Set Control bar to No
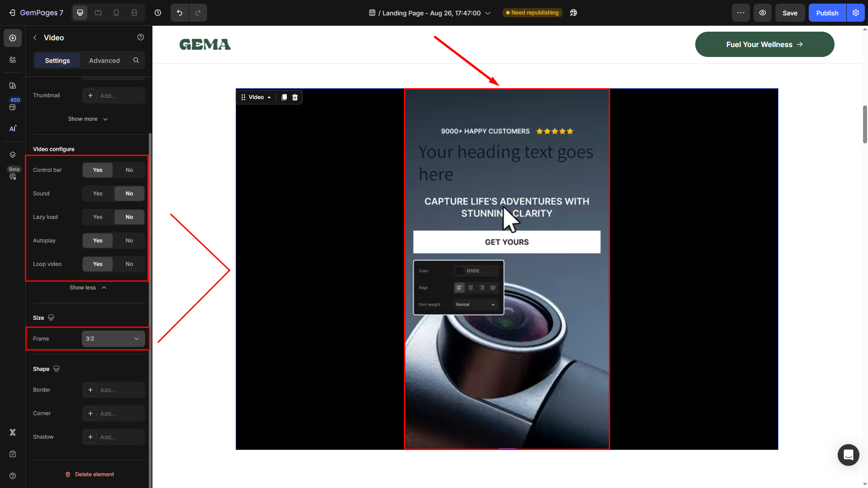Viewport: 868px width, 488px height. click(x=129, y=170)
